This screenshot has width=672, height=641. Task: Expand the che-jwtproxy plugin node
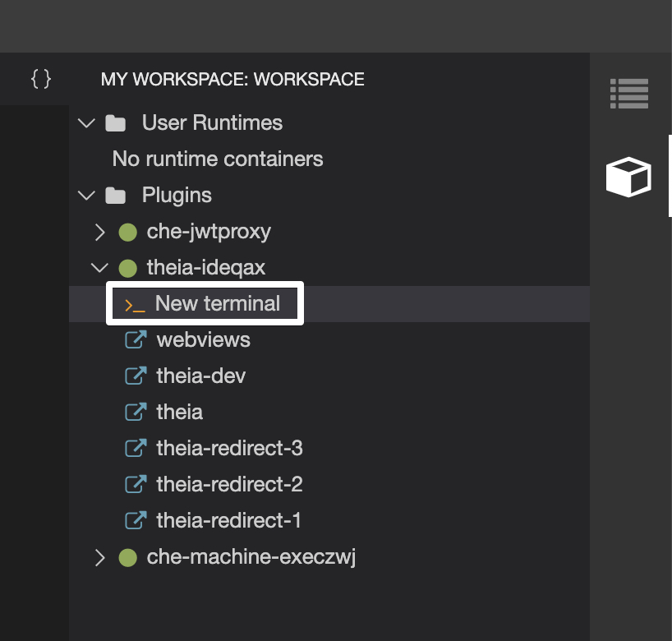[x=99, y=231]
